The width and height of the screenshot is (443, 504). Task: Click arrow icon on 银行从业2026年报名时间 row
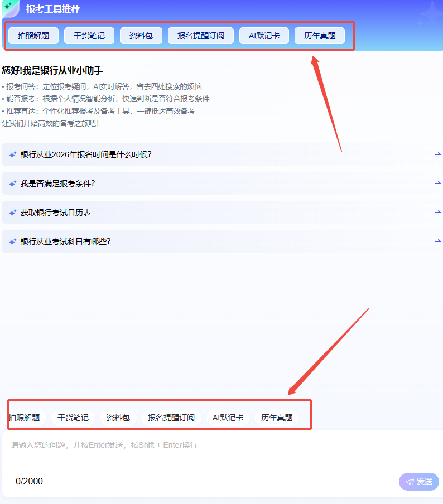tap(437, 154)
